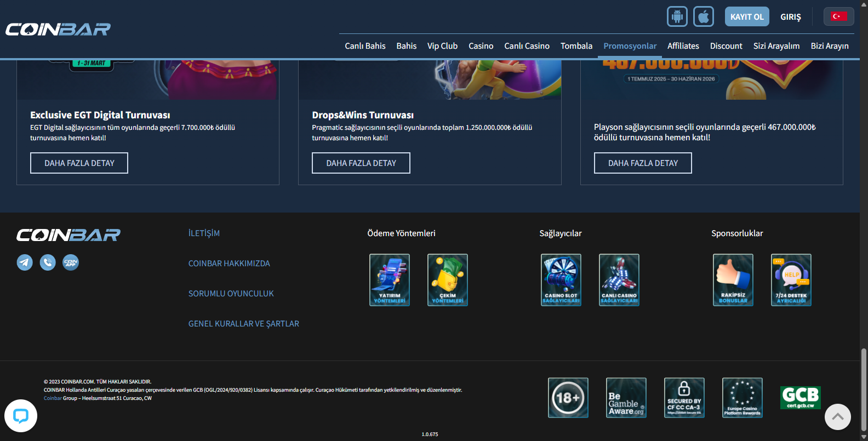Open details for Exclusive EGT Digital Turnuvası
868x441 pixels.
(x=79, y=163)
